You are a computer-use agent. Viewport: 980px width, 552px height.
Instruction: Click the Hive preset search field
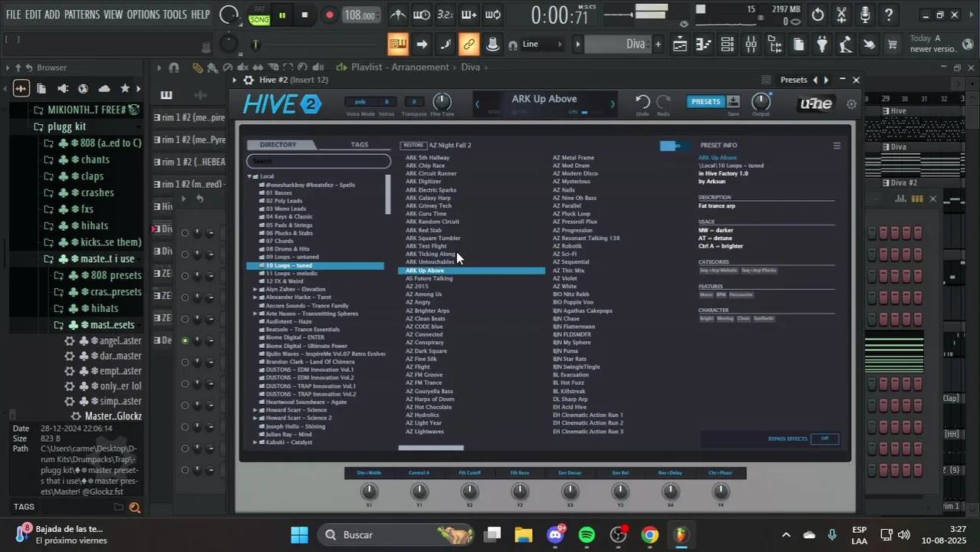(x=318, y=161)
